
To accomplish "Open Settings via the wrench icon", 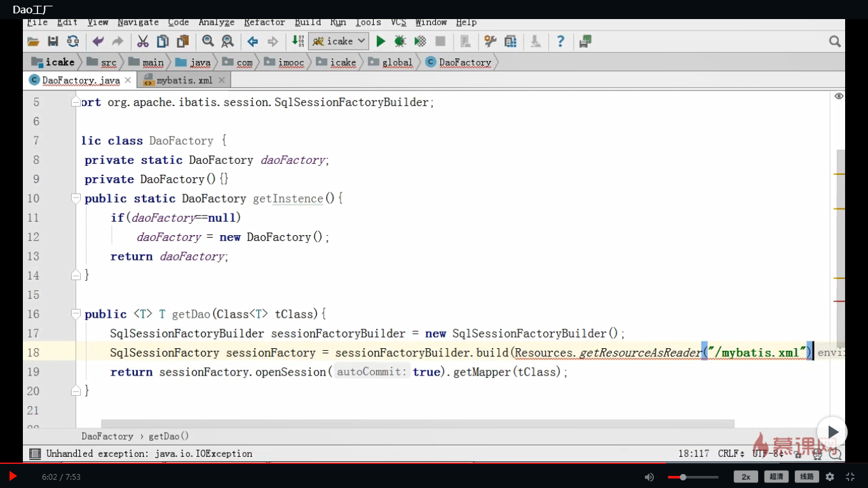I will point(490,41).
